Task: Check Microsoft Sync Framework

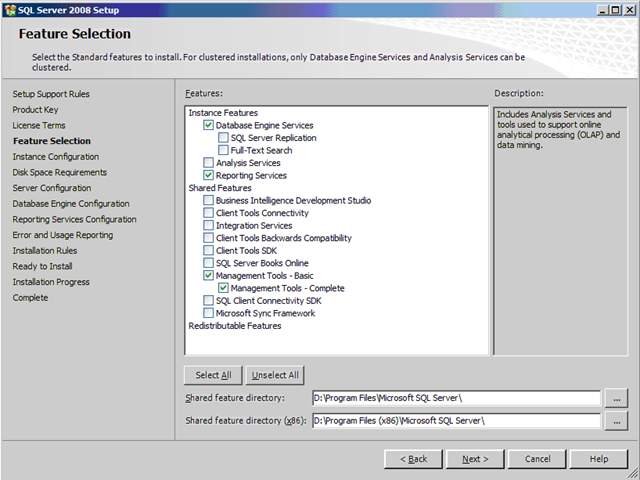Action: (208, 313)
